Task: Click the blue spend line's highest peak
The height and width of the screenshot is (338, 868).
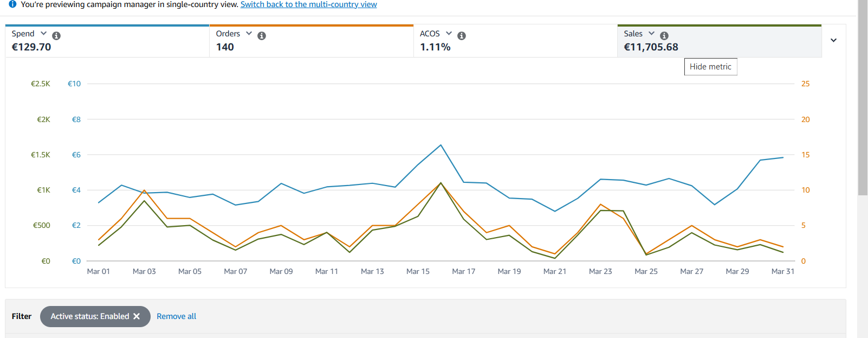Action: pyautogui.click(x=441, y=145)
